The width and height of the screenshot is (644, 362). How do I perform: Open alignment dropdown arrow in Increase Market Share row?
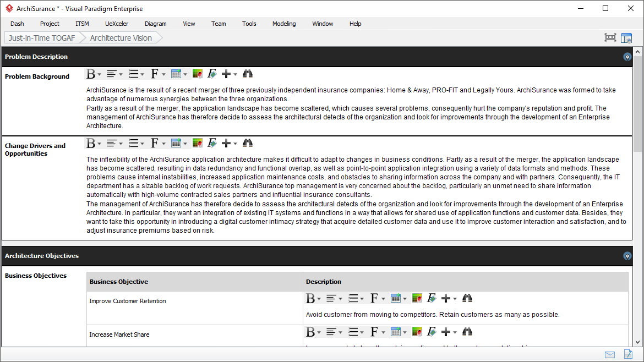340,332
